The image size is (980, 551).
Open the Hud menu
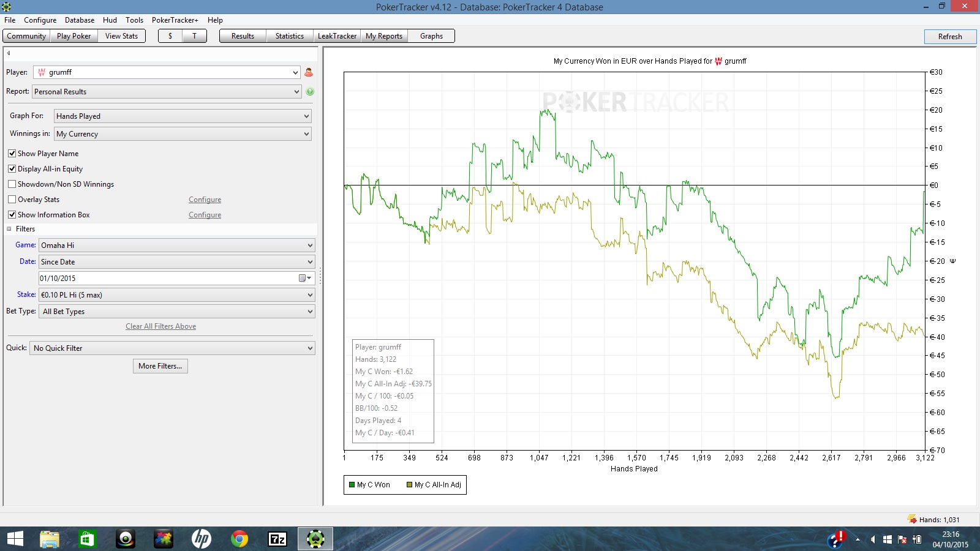[x=110, y=20]
